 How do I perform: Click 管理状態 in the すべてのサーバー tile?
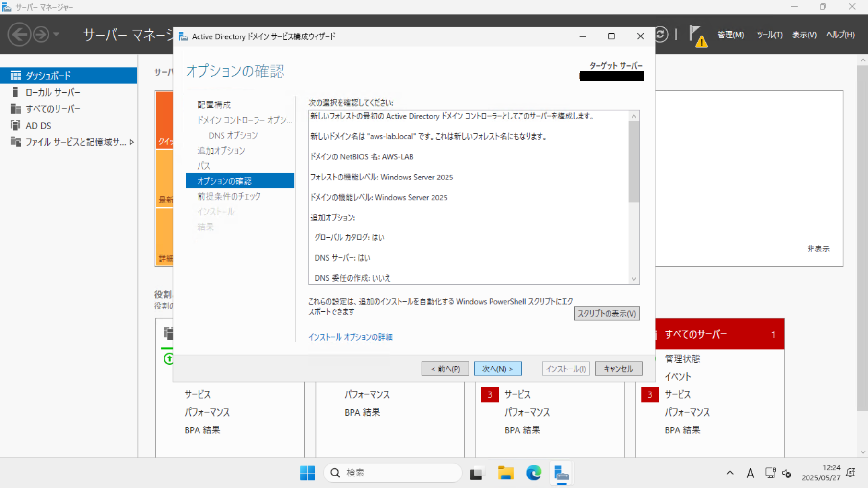tap(682, 358)
